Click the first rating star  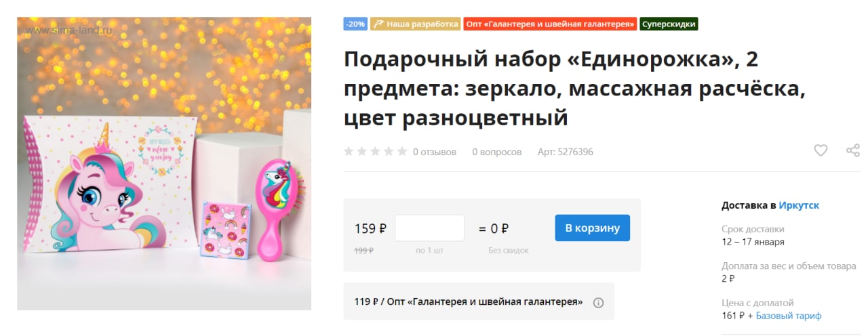349,151
